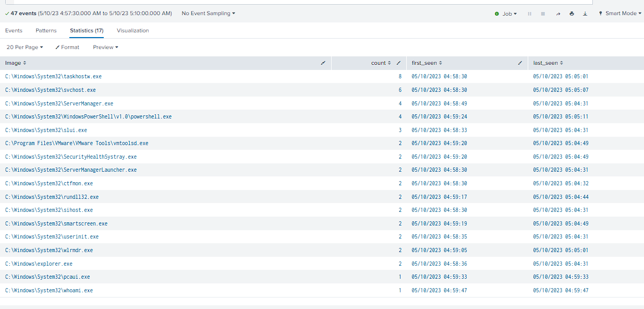Screen dimensions: 644x309
Task: Click first_seen 04:59:05 for wlrmdr.exe
Action: [x=439, y=251]
